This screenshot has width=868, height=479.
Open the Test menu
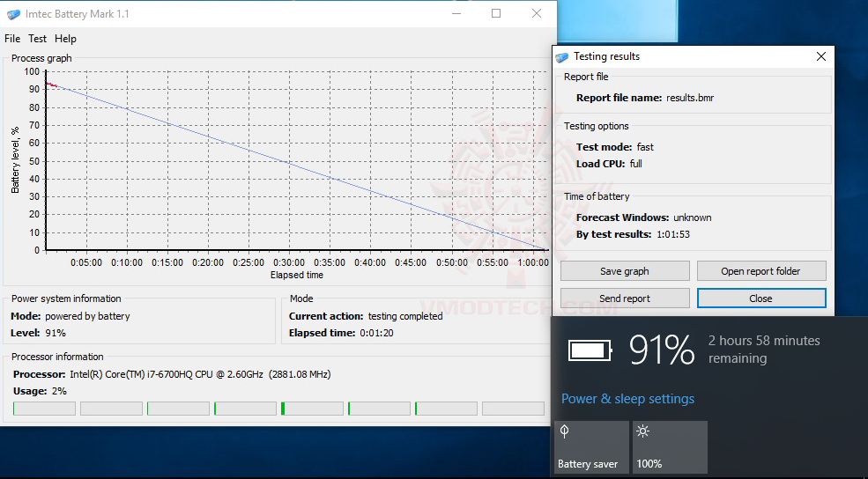coord(37,39)
